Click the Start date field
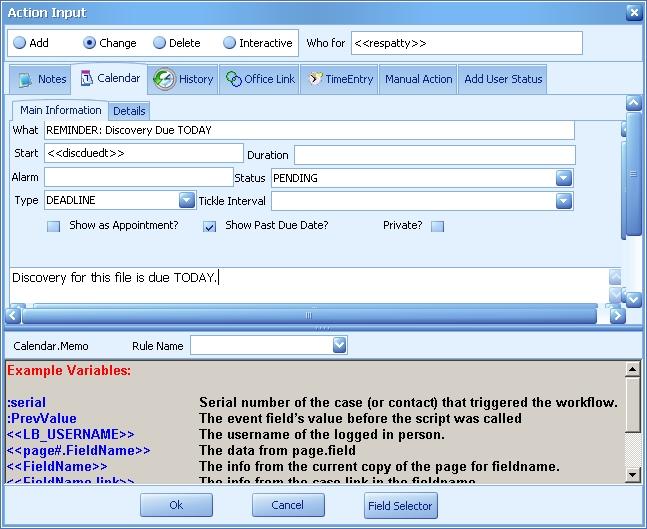Viewport: 647px width, 529px height. point(144,153)
